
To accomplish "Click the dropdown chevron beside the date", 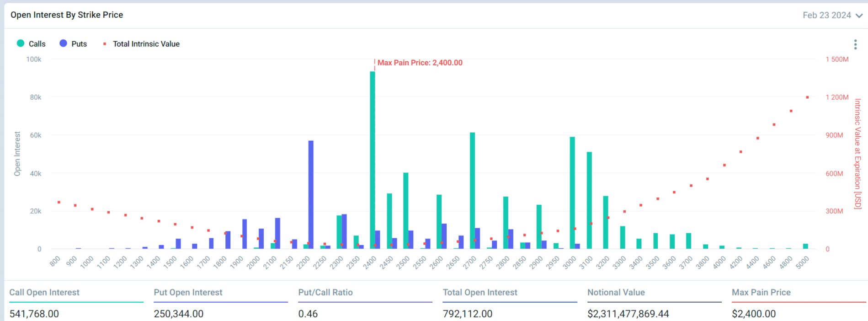I will [859, 16].
